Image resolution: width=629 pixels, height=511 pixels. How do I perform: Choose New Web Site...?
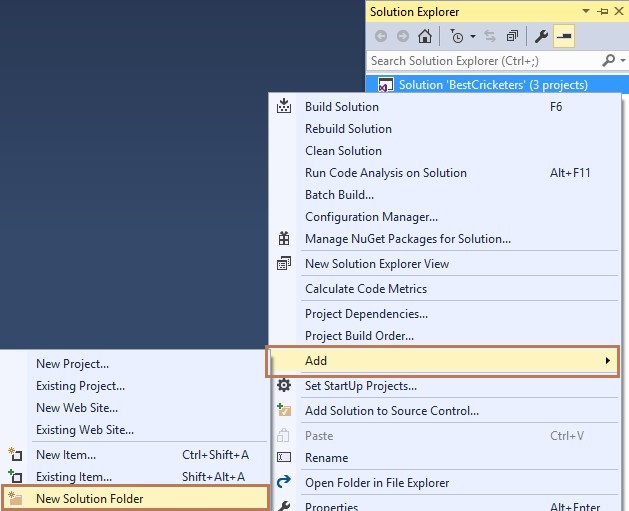pos(135,408)
